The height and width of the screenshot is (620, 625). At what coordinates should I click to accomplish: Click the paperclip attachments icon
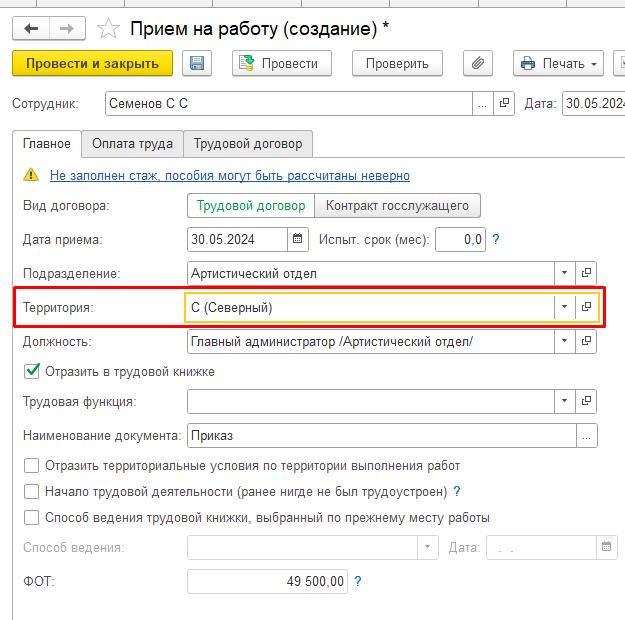478,63
